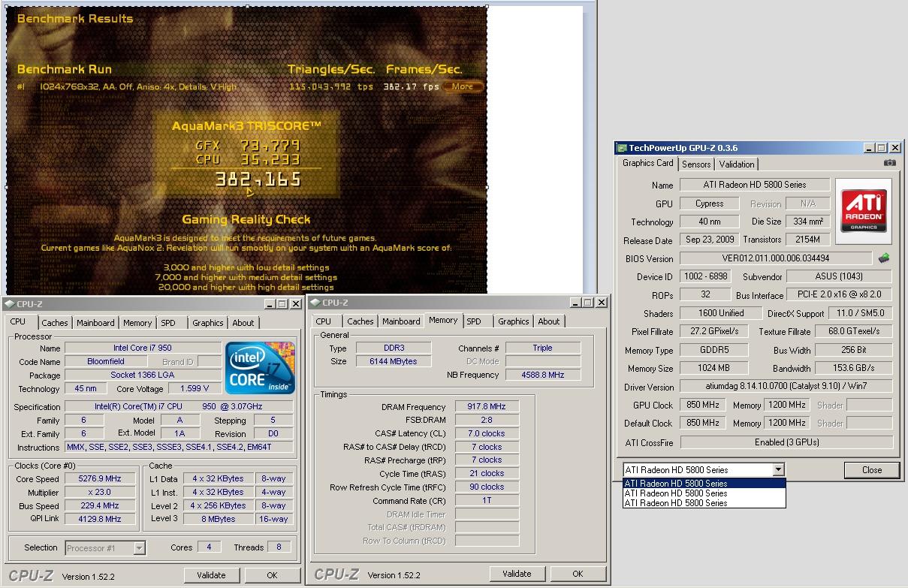Viewport: 908px width, 588px height.
Task: Open Graphics Card tab in GPU-Z
Action: [648, 163]
